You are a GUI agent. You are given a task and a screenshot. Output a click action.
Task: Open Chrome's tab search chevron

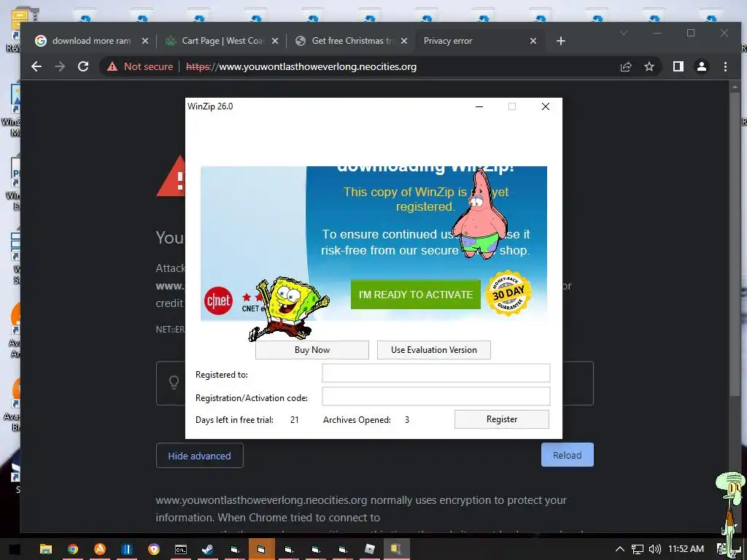coord(624,33)
